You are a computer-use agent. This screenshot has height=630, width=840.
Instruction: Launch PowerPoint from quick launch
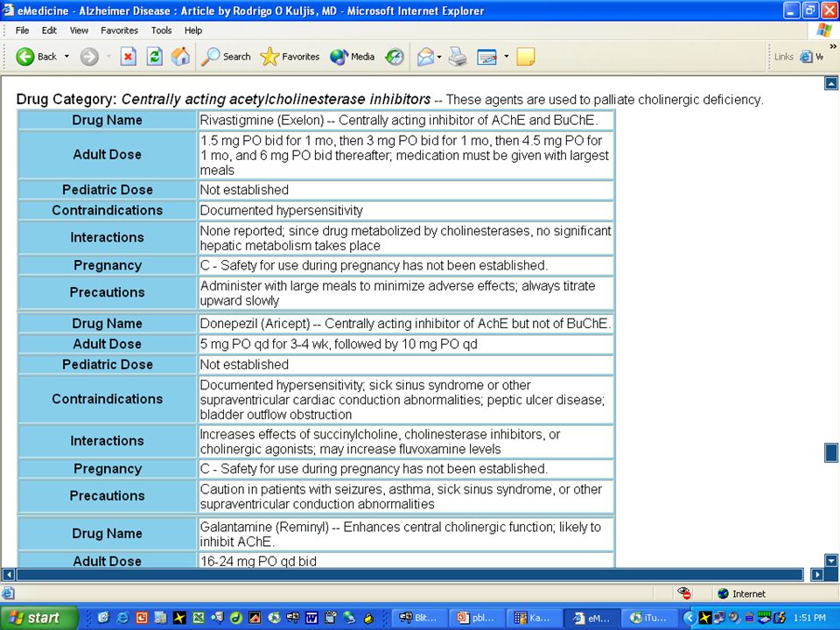coord(142,618)
